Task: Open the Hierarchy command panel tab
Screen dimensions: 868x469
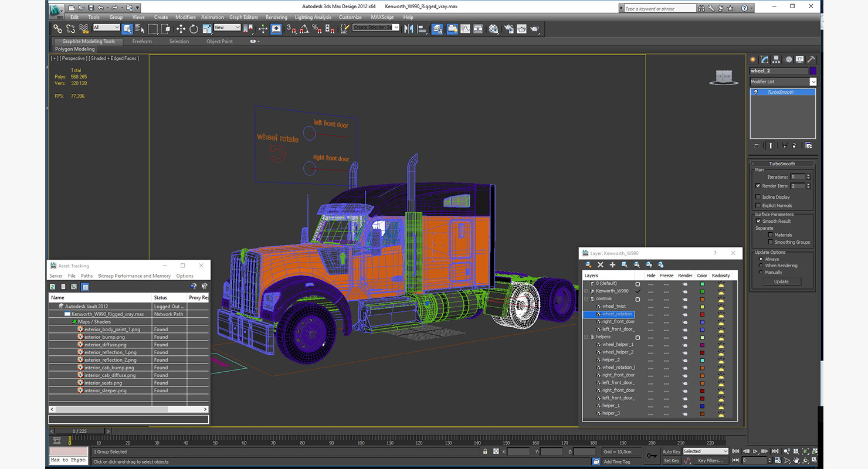Action: coord(777,59)
